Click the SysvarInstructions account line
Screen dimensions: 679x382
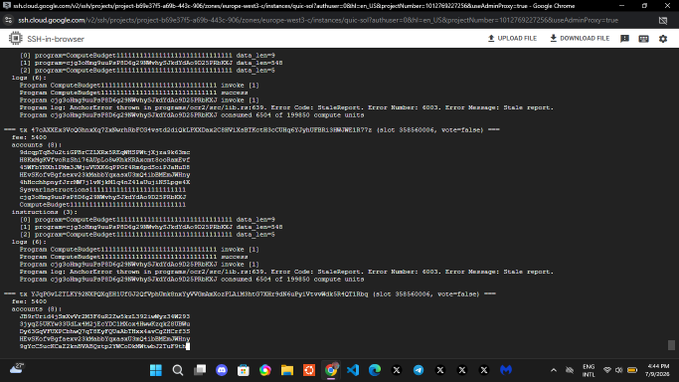click(x=103, y=190)
